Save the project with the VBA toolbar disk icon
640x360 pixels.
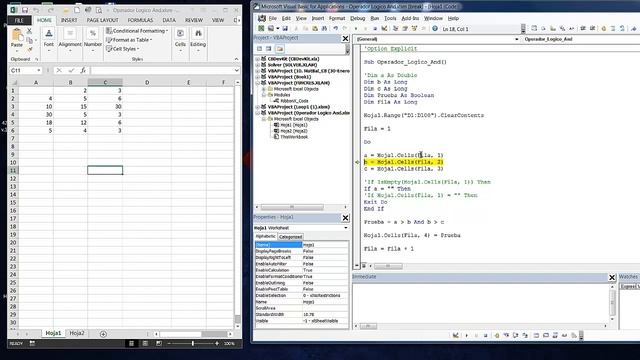[x=285, y=29]
